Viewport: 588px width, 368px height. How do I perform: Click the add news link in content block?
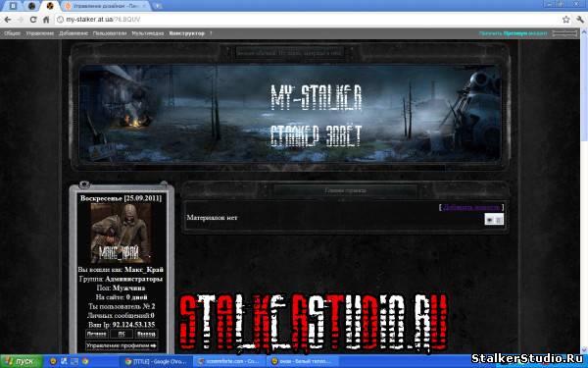471,207
